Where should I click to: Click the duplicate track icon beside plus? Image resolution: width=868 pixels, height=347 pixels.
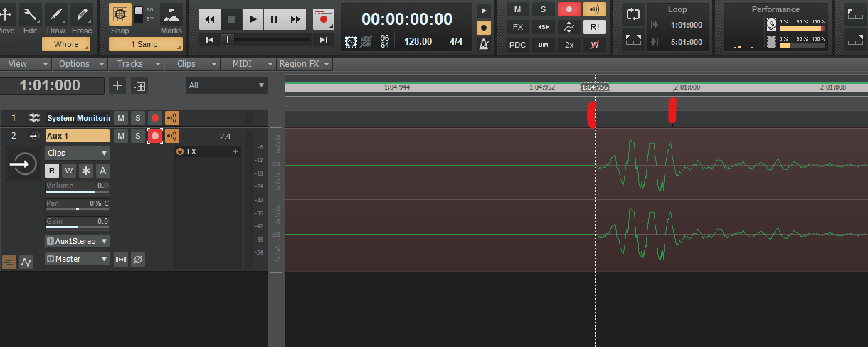tap(139, 85)
